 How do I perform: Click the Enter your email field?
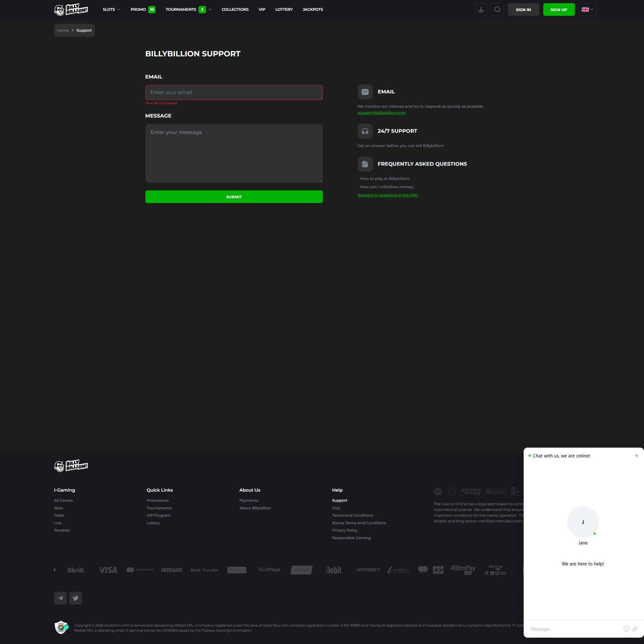pos(234,92)
